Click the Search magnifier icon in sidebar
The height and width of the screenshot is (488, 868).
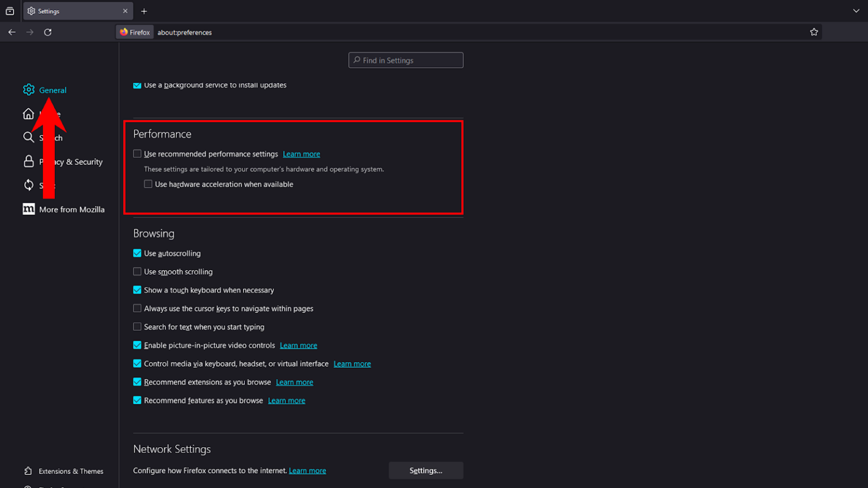28,137
